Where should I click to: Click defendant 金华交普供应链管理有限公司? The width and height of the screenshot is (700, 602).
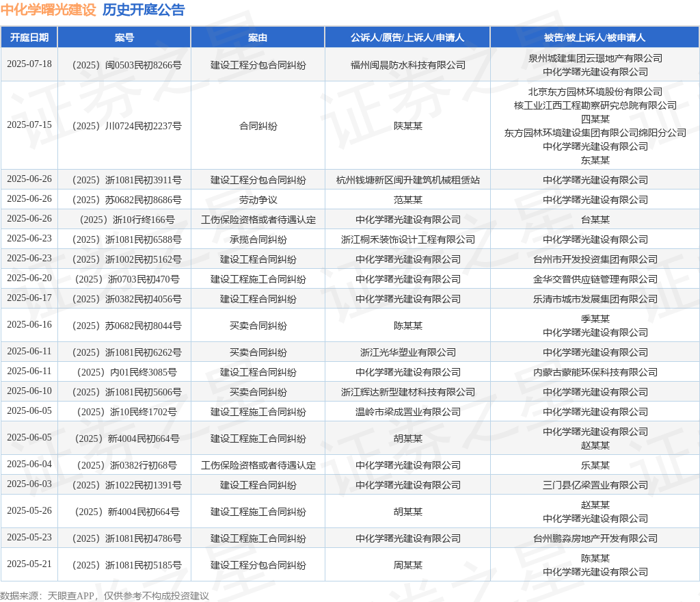pos(595,279)
